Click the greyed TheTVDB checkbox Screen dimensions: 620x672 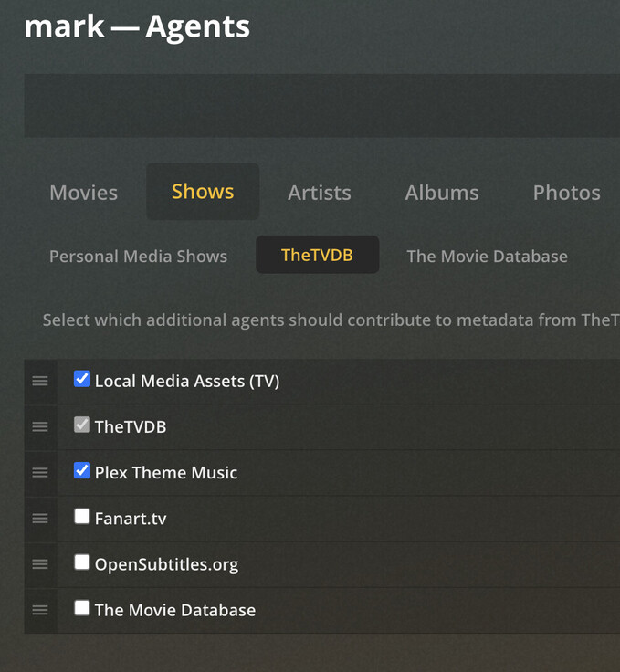point(82,425)
